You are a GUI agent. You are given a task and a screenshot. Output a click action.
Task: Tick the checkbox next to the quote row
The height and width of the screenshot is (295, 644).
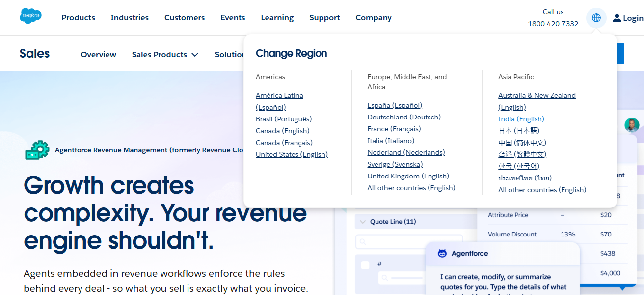(x=364, y=264)
